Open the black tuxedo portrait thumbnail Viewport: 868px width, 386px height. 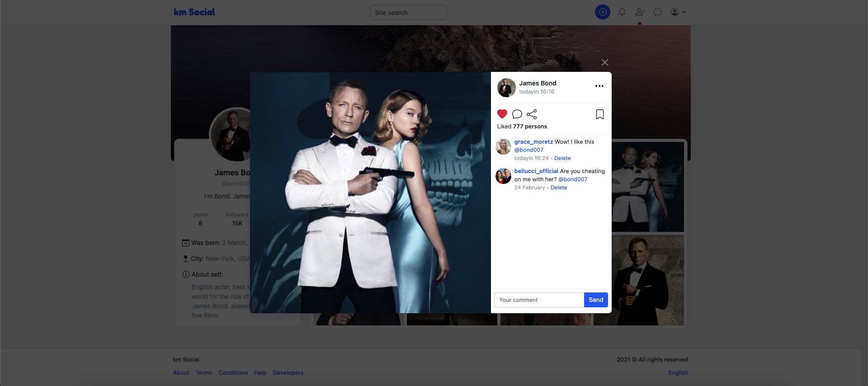coord(639,280)
